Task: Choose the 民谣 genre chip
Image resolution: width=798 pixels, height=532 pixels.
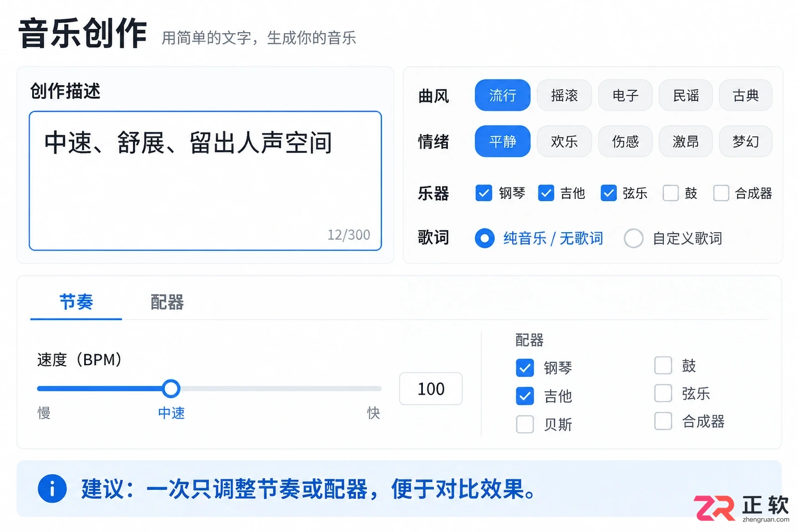Action: (686, 95)
